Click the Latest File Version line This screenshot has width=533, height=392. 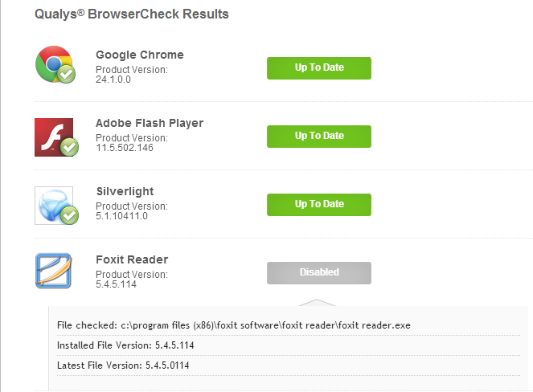[127, 365]
